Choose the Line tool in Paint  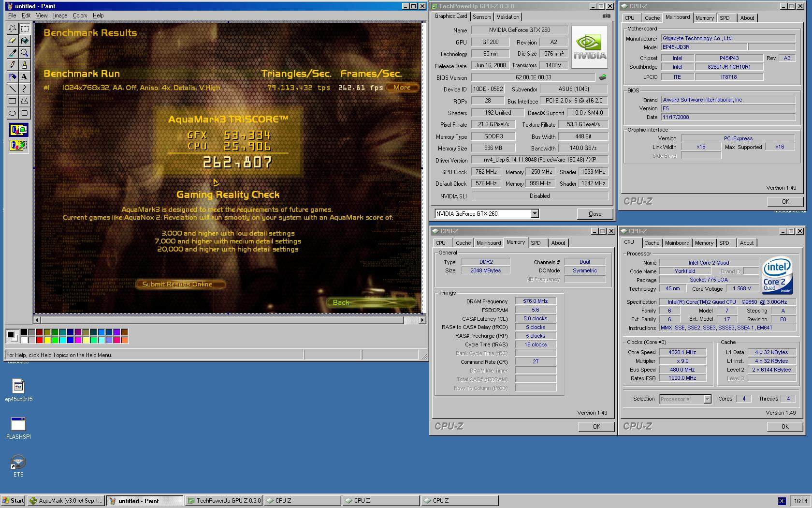coord(13,89)
